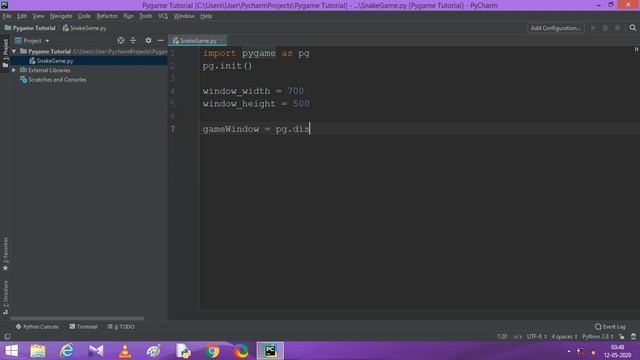Place cursor on the import pygame line
The height and width of the screenshot is (360, 640).
coord(256,53)
